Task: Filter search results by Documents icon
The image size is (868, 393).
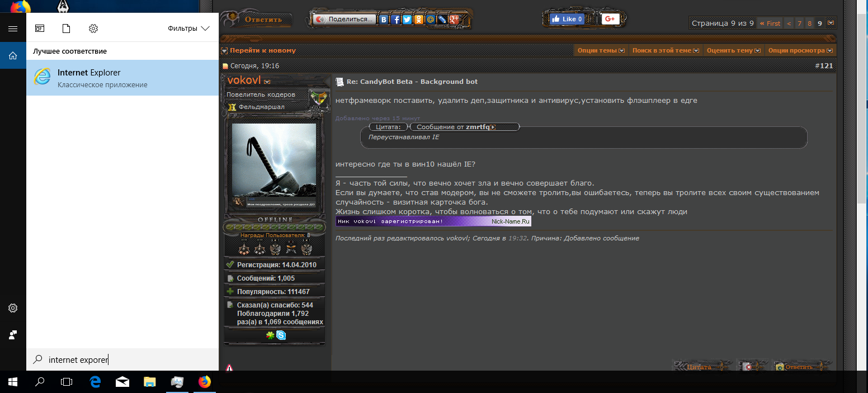Action: pos(67,29)
